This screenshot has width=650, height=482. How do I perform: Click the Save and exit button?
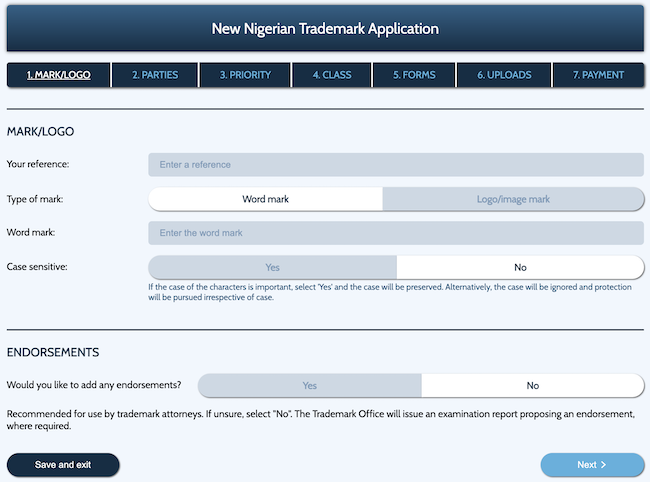[63, 465]
